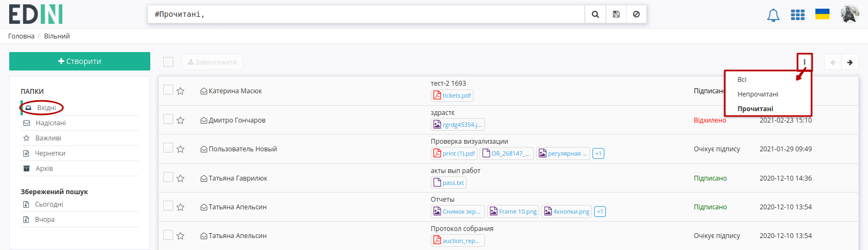Click the clear search filter icon
This screenshot has width=868, height=250.
pos(636,14)
